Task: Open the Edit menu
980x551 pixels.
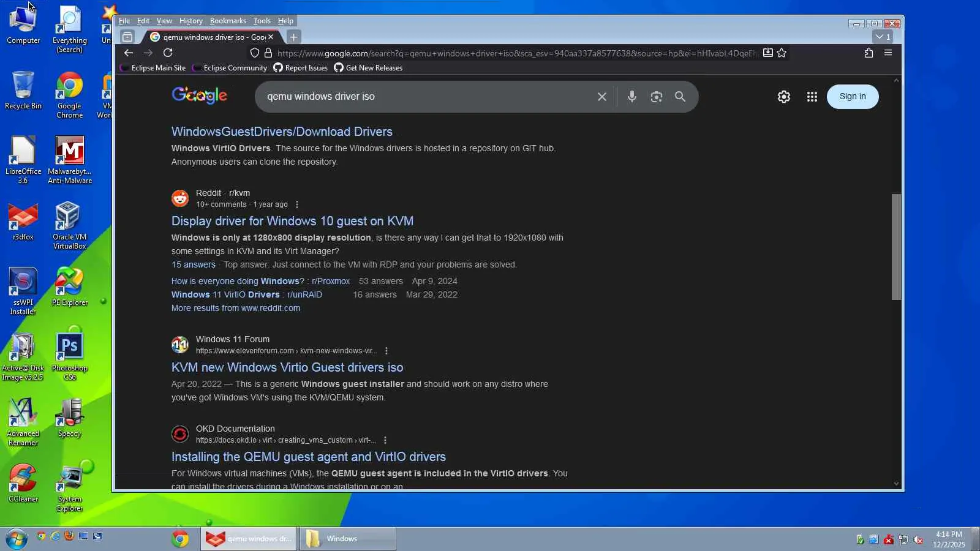Action: click(x=143, y=21)
